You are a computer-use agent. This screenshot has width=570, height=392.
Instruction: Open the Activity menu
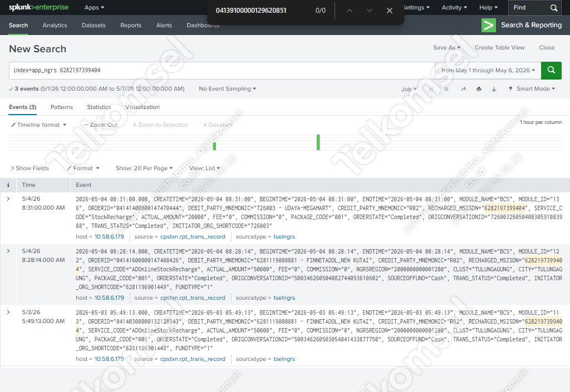tap(454, 8)
